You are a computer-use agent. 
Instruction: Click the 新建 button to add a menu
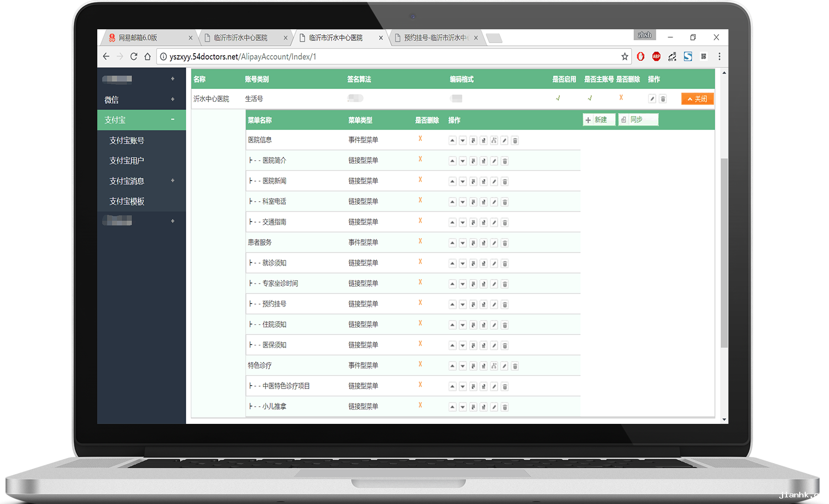(599, 120)
